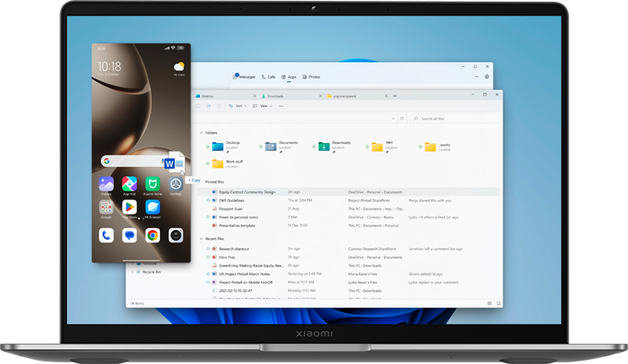Collapse the Folders section
Screen dimensions: 628x364
[x=201, y=133]
